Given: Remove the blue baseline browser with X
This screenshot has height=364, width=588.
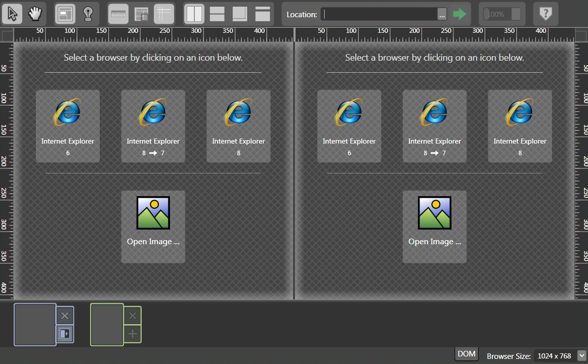Looking at the screenshot, I should (65, 315).
